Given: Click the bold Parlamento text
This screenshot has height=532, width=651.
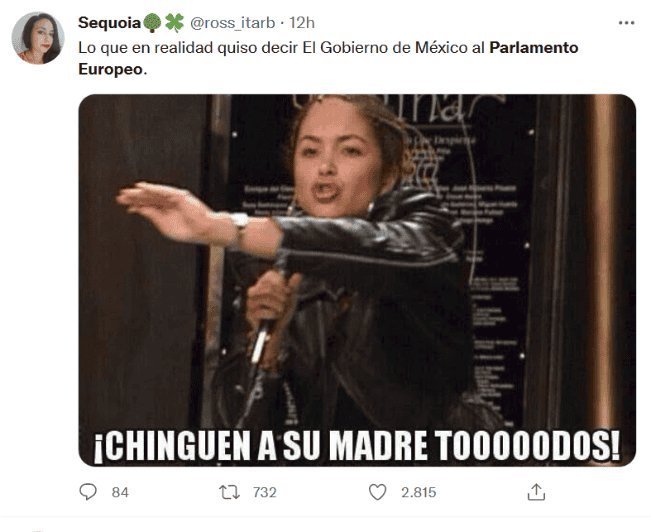Looking at the screenshot, I should pos(534,48).
